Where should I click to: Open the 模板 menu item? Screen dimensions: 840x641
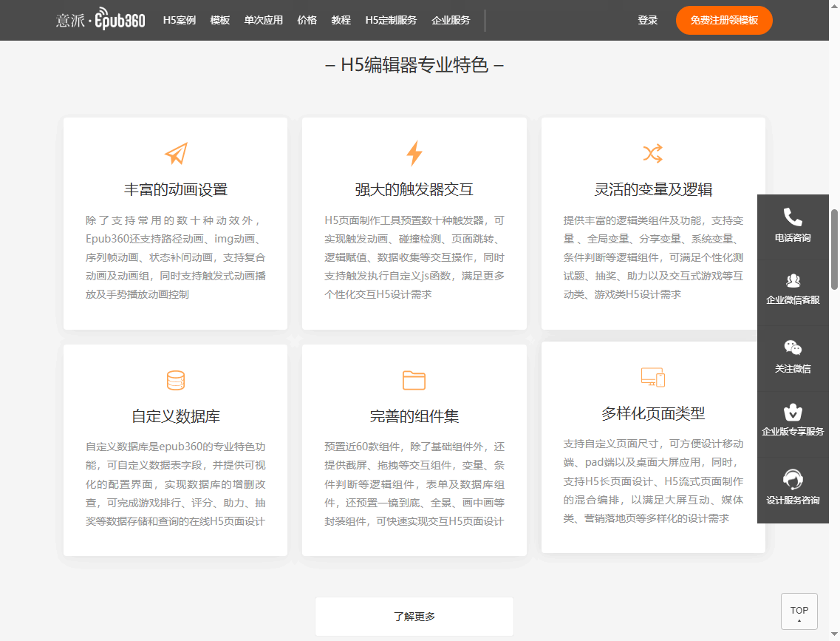coord(219,20)
